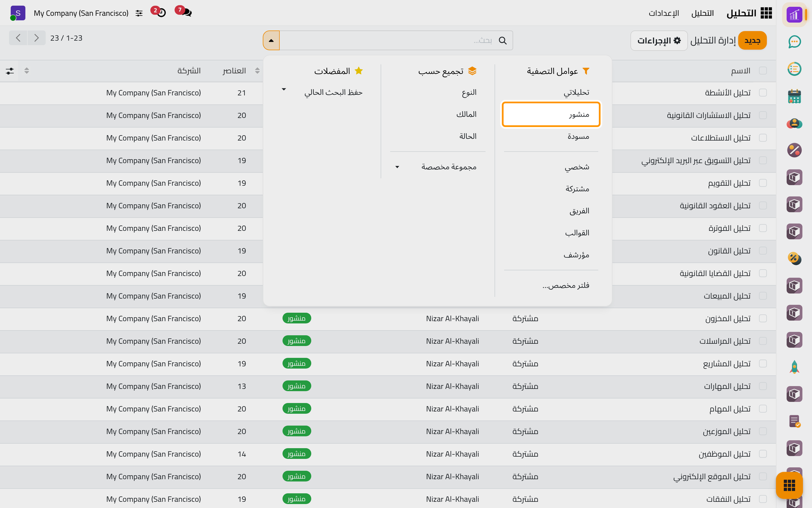This screenshot has height=508, width=812.
Task: Sort by الشركة column header
Action: [189, 71]
